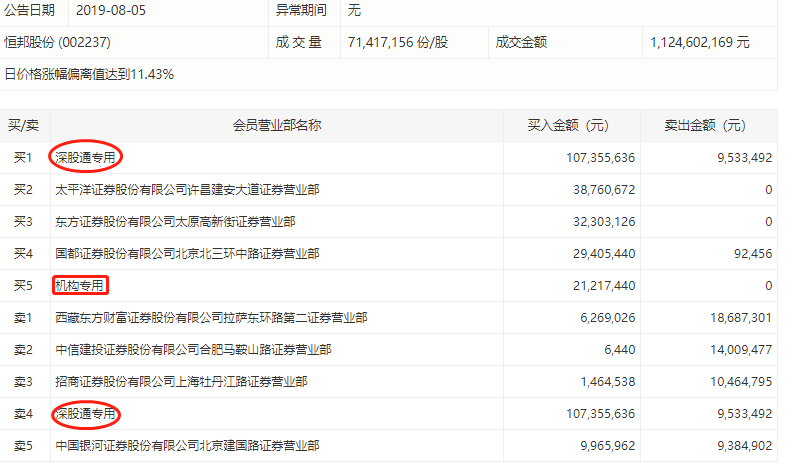Screen dimensions: 791x469
Task: Click the 成交金额 value 1,124,602,169 元
Action: tap(699, 43)
